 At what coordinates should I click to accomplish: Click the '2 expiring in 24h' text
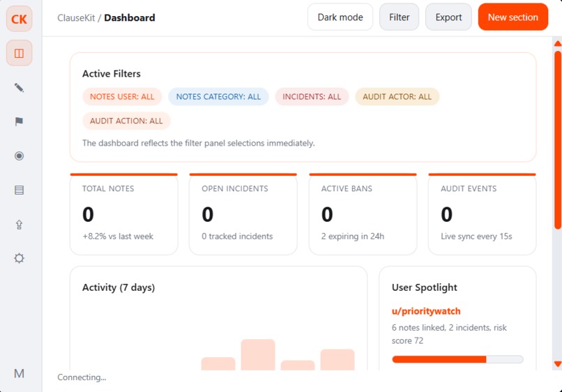pyautogui.click(x=352, y=236)
